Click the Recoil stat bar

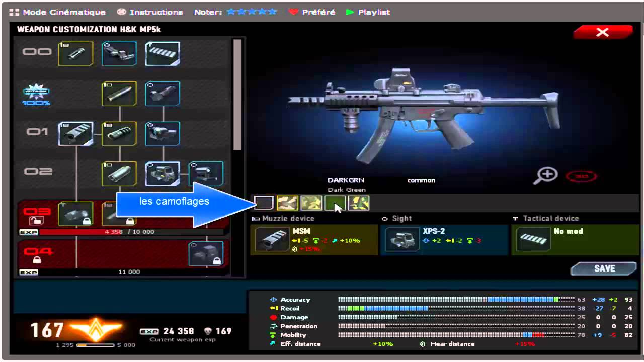click(x=456, y=308)
